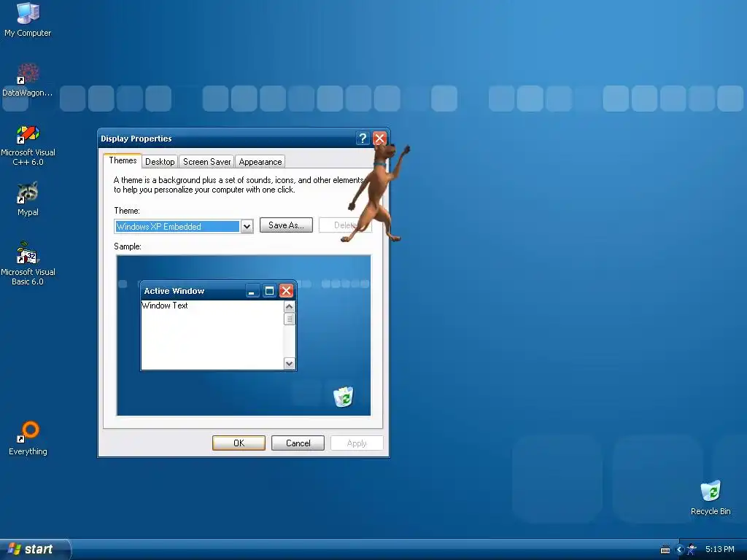Click the sample window's minimize button
The height and width of the screenshot is (560, 747).
tap(252, 291)
